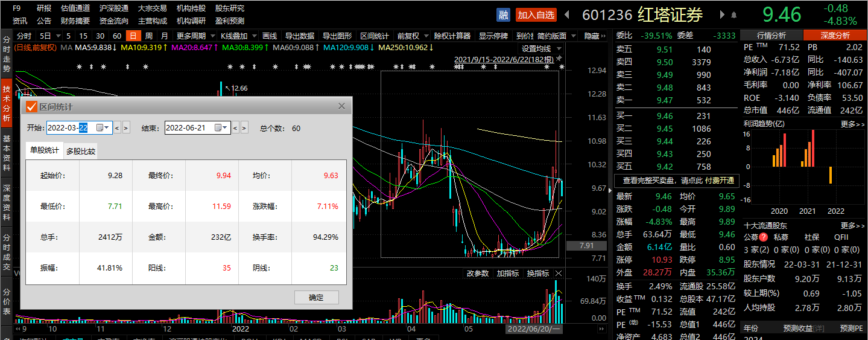Open 深度资料 sidebar tab
Screen dimensions: 868x340
7,202
